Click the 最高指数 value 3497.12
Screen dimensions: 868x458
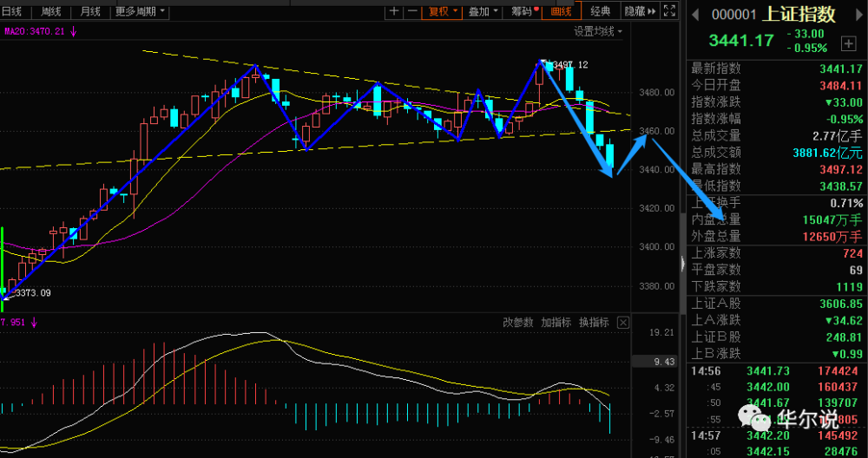tap(841, 169)
